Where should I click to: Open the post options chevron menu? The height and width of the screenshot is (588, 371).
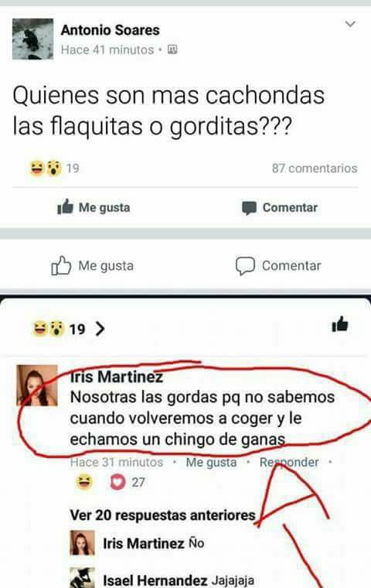tap(350, 25)
